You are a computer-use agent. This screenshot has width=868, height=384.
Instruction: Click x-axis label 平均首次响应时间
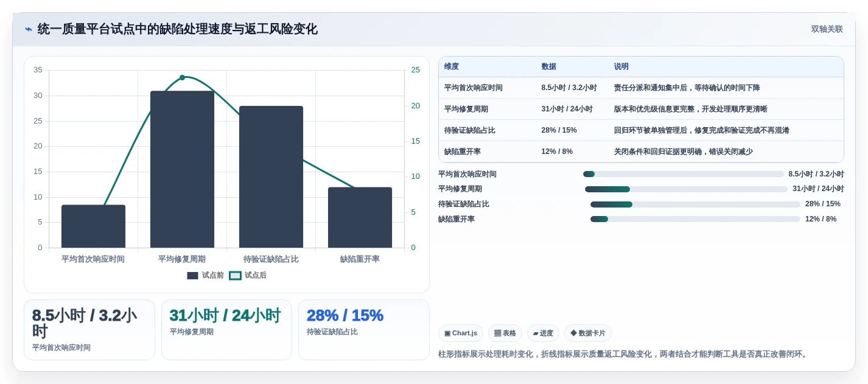pos(93,259)
